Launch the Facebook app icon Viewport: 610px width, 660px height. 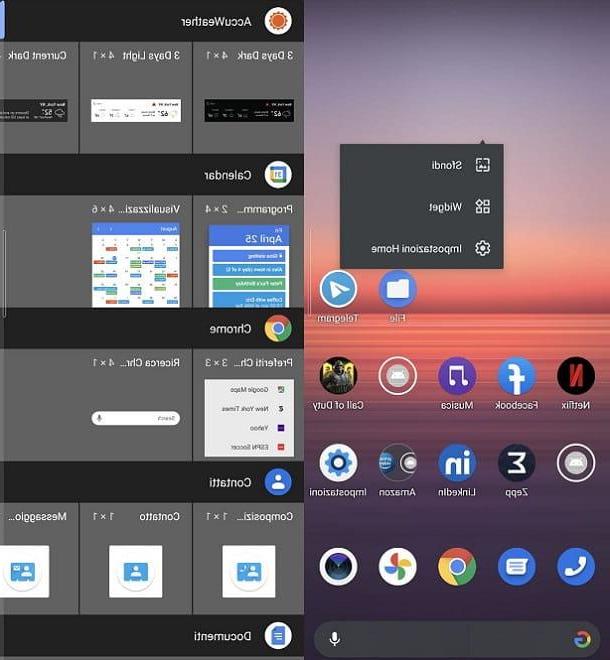(x=517, y=376)
